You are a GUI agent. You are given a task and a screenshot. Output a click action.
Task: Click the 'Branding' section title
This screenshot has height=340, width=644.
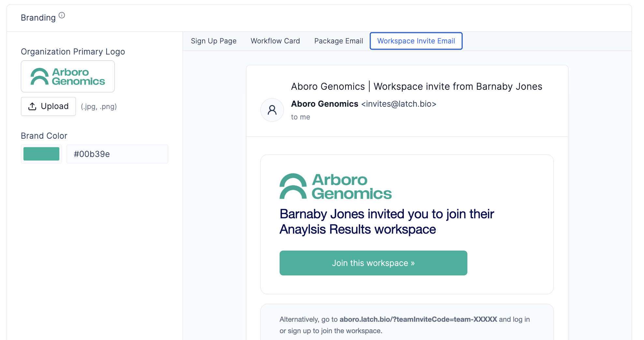click(38, 18)
